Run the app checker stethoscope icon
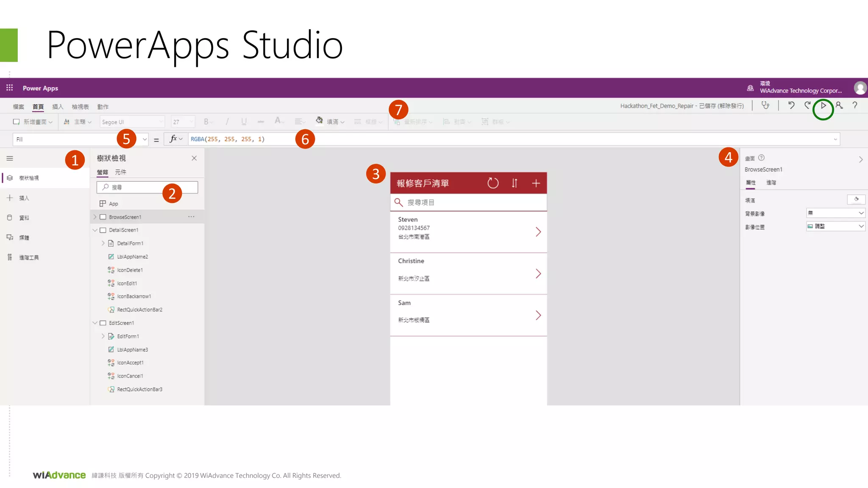 pyautogui.click(x=765, y=105)
